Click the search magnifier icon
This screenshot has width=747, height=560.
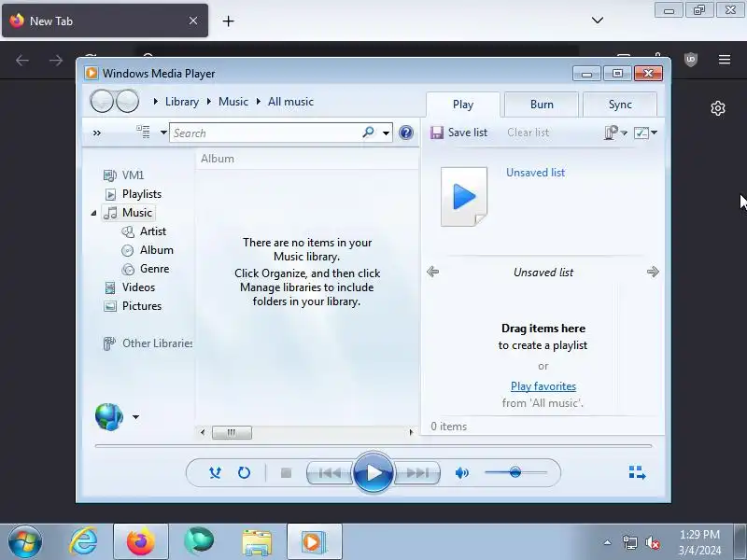point(368,133)
